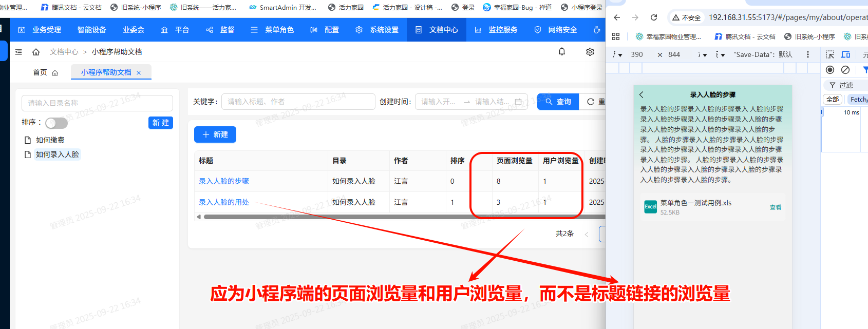Open 系统设置 top menu
The image size is (868, 329).
pos(377,30)
